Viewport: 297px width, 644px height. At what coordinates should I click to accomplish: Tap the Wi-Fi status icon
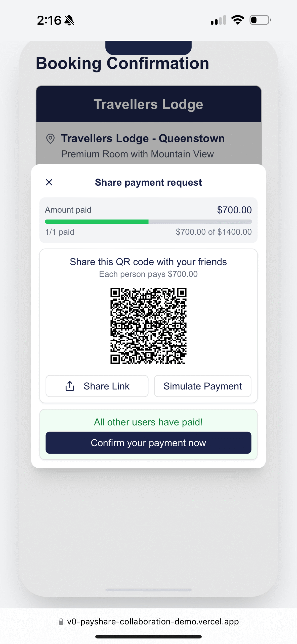coord(238,20)
